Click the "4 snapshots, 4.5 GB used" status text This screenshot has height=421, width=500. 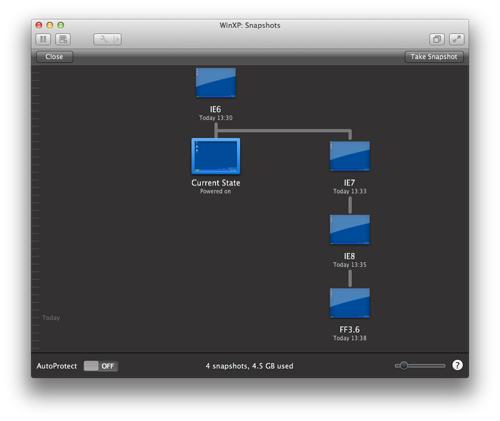tap(249, 366)
